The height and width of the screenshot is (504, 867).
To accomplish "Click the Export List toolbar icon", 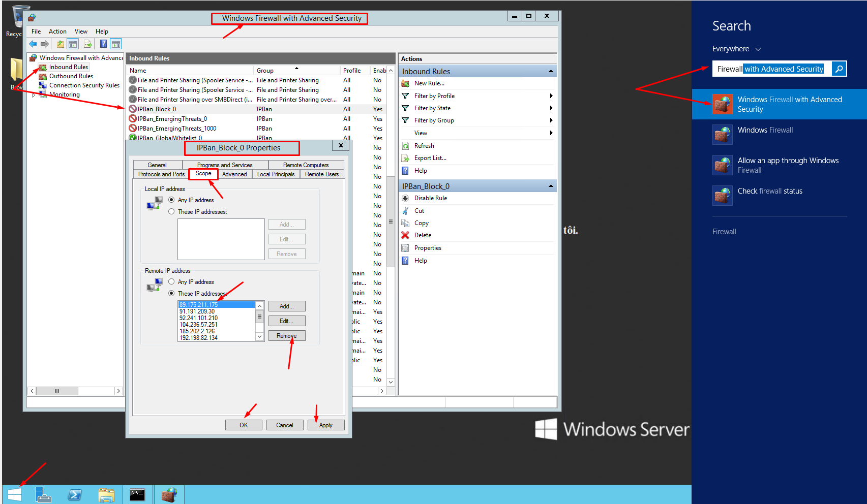I will (x=88, y=44).
